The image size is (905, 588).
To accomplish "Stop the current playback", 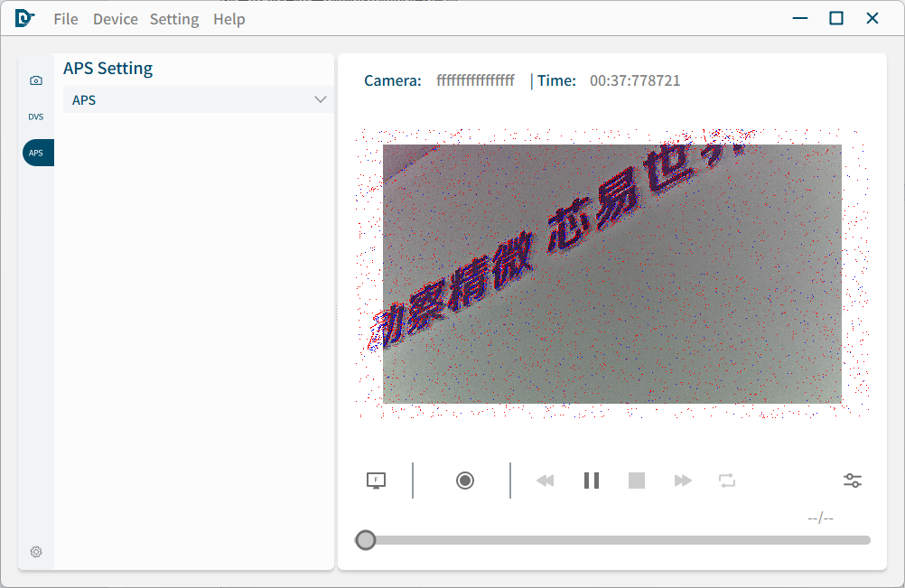I will [x=637, y=481].
